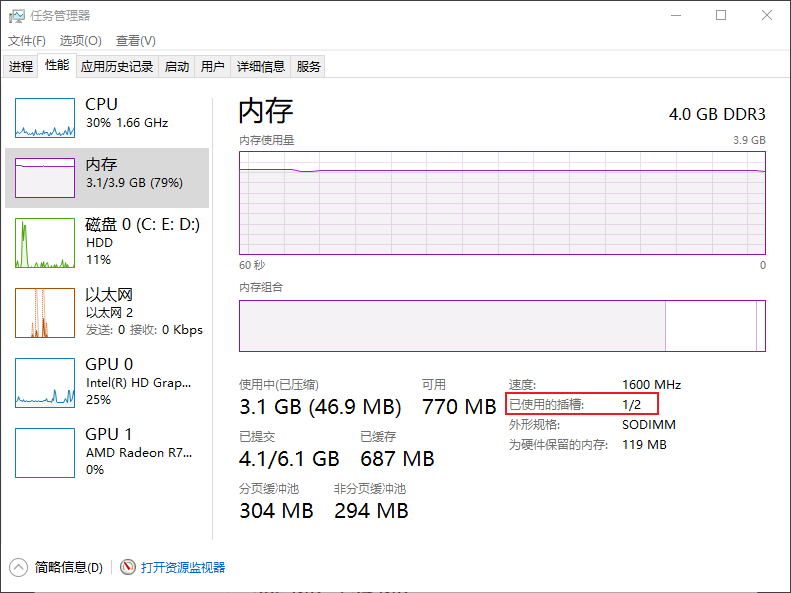Click the Task Manager title bar icon

point(17,16)
